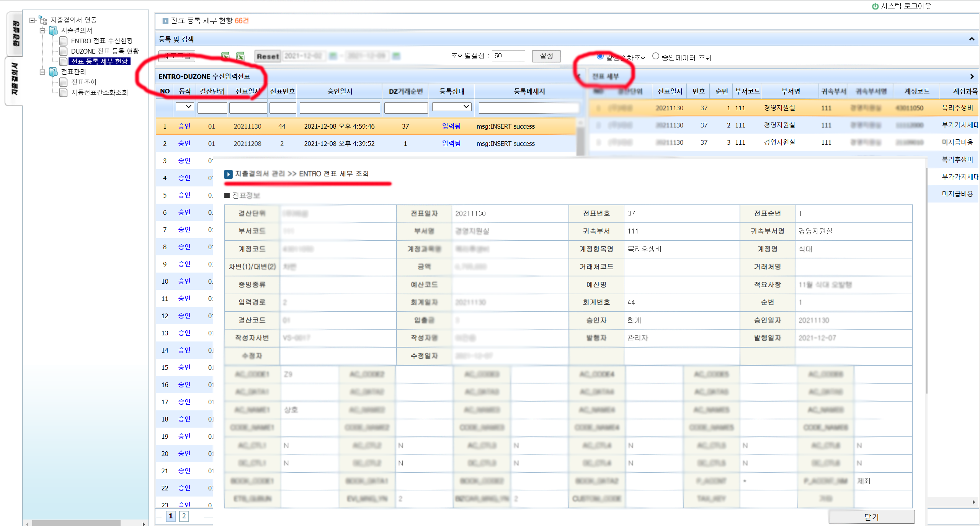Image resolution: width=980 pixels, height=526 pixels.
Task: Select the 승인데이터 조회 radio button
Action: 656,57
